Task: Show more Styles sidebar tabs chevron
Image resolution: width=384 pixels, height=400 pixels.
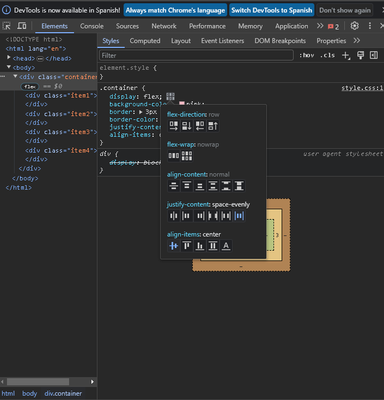Action: [x=357, y=41]
